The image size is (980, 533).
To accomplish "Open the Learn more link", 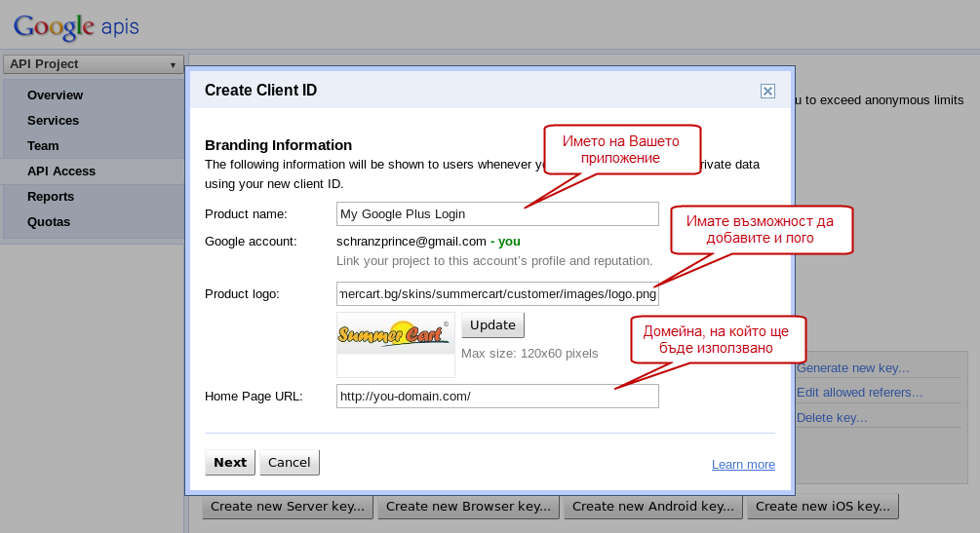I will coord(743,465).
